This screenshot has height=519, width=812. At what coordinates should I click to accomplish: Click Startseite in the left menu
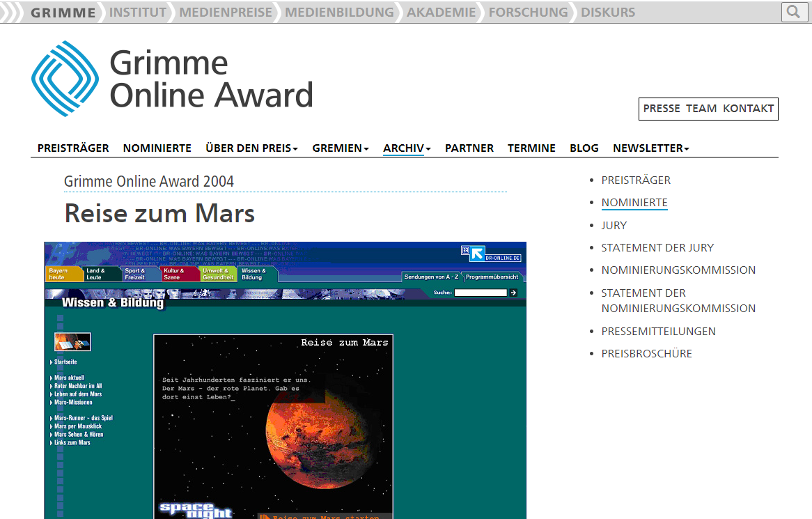(65, 362)
